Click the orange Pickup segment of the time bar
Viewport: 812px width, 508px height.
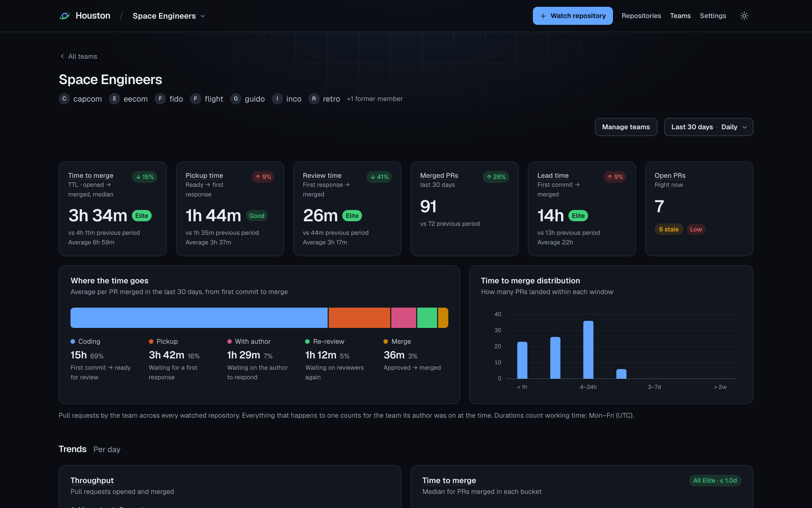(x=359, y=317)
